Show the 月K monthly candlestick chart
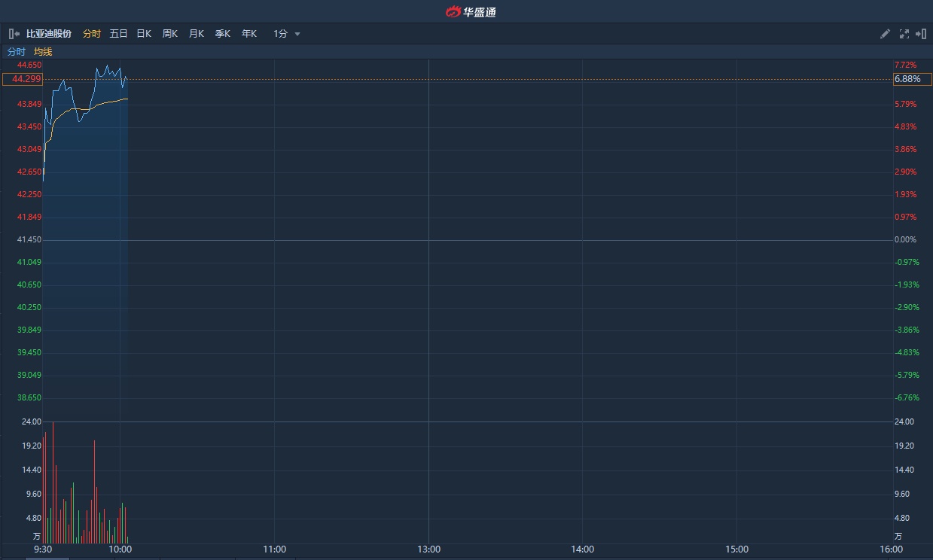The width and height of the screenshot is (933, 560). pos(197,34)
